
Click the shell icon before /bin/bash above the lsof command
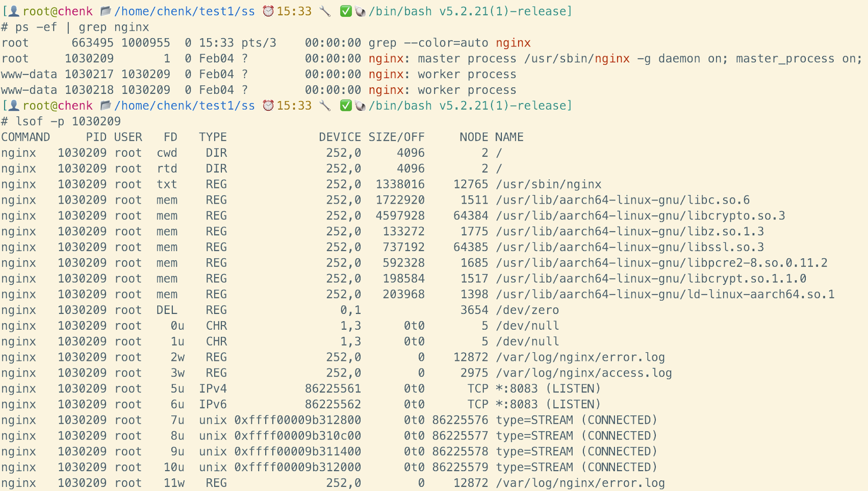coord(360,106)
